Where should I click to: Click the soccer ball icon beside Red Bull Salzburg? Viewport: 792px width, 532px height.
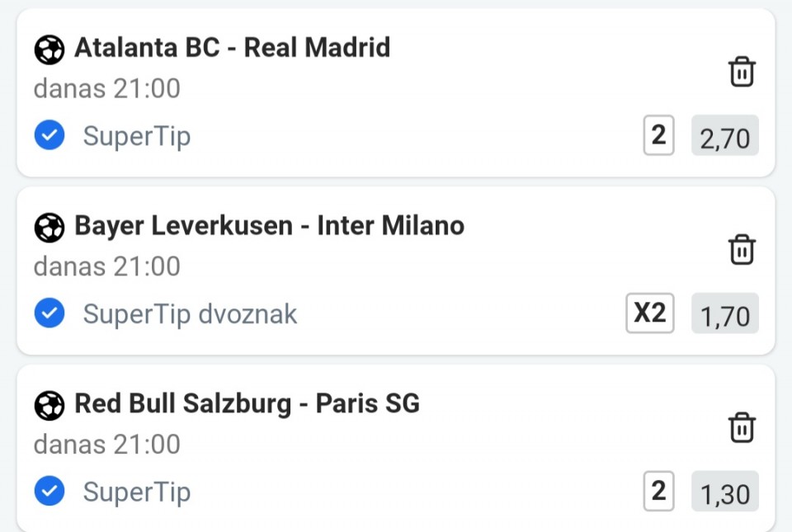pos(49,405)
